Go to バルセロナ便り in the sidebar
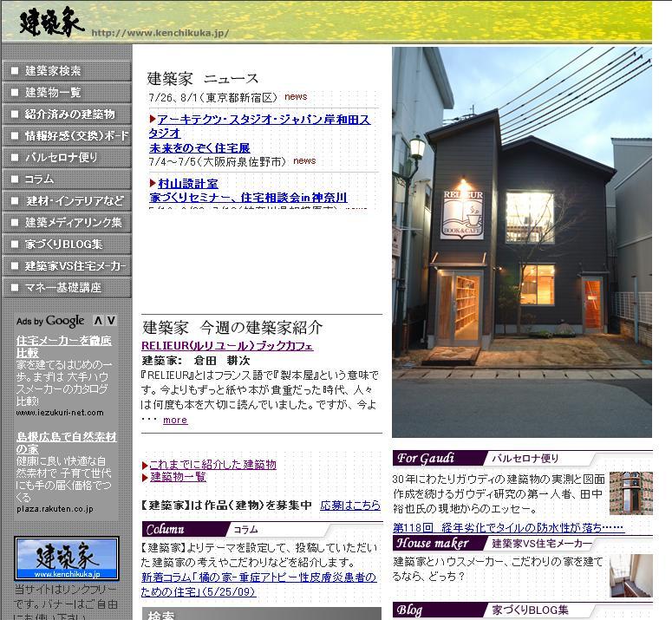 (67, 157)
